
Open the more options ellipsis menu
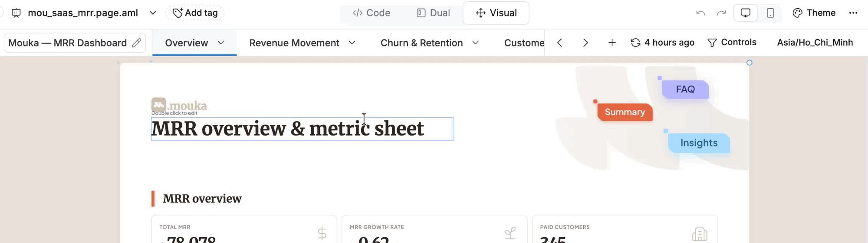click(853, 13)
